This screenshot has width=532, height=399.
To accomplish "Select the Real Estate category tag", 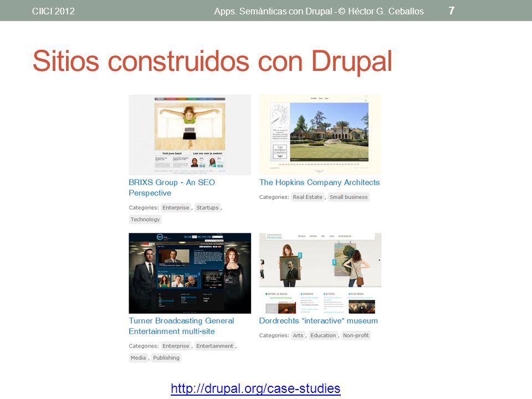I will 308,197.
